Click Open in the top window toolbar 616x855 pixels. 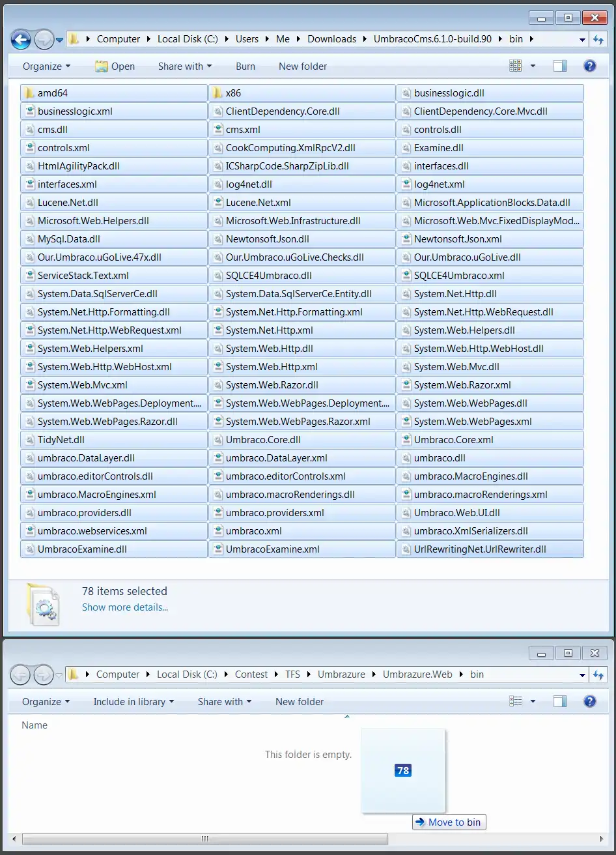(115, 66)
